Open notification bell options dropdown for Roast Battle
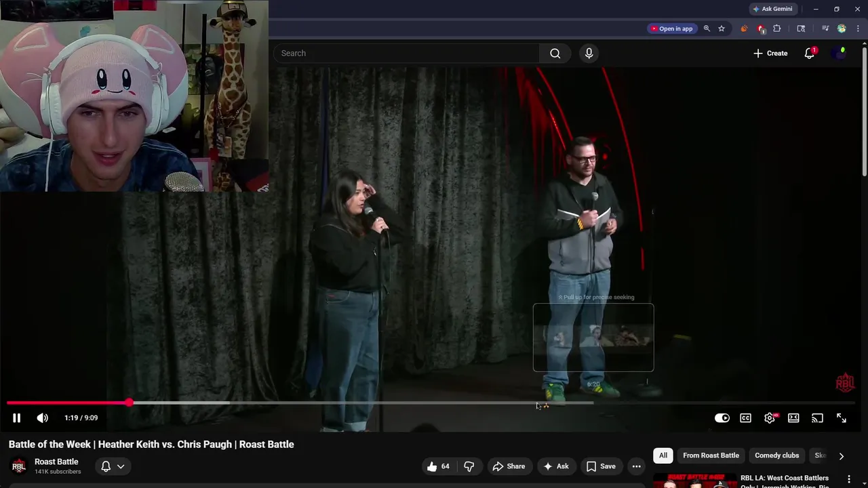Viewport: 868px width, 488px height. (x=113, y=466)
